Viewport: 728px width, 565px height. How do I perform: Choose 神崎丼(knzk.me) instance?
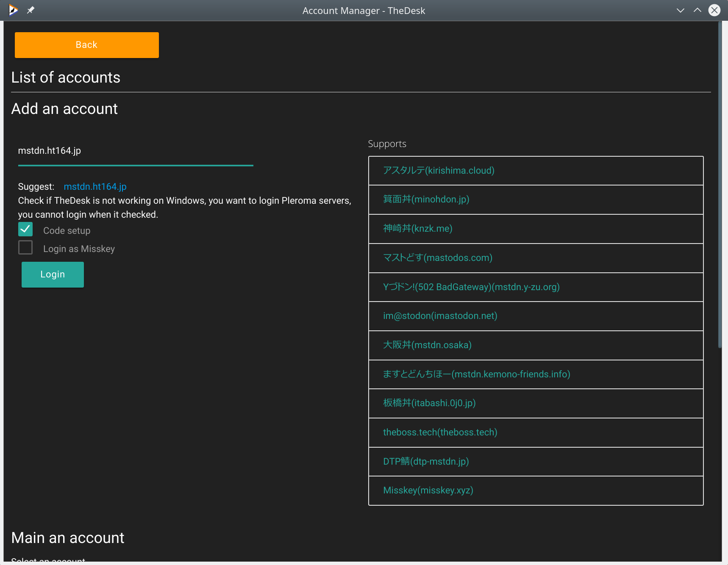[x=536, y=229]
